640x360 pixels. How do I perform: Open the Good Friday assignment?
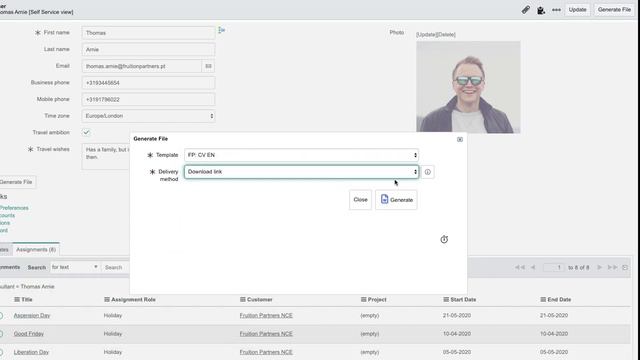pos(29,334)
